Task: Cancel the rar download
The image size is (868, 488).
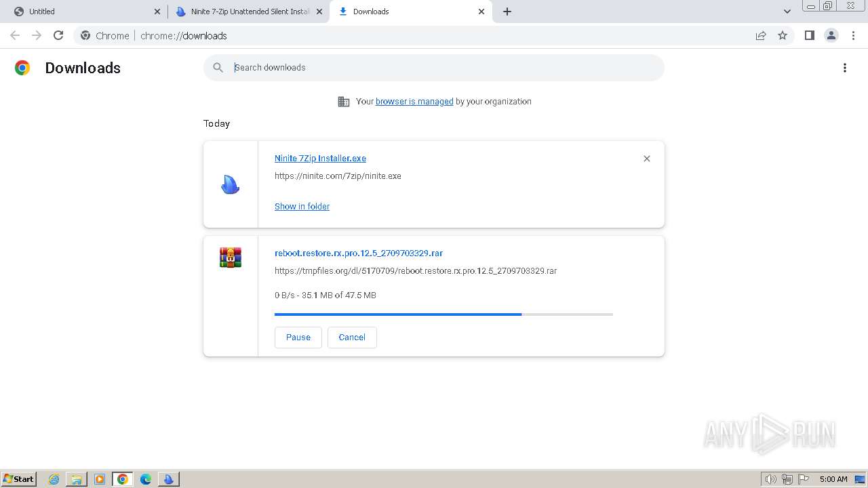Action: 352,337
